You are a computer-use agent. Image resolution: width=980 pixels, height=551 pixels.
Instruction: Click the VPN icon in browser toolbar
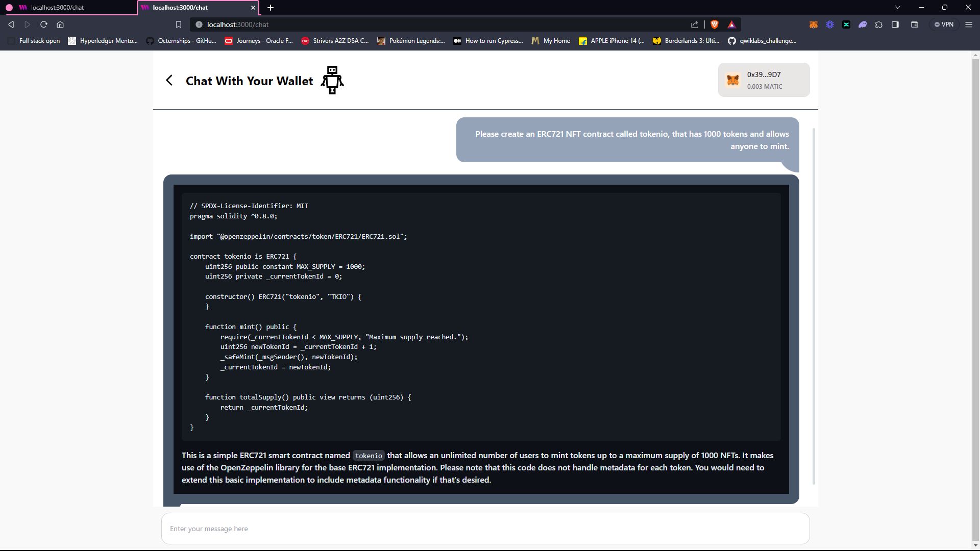946,24
